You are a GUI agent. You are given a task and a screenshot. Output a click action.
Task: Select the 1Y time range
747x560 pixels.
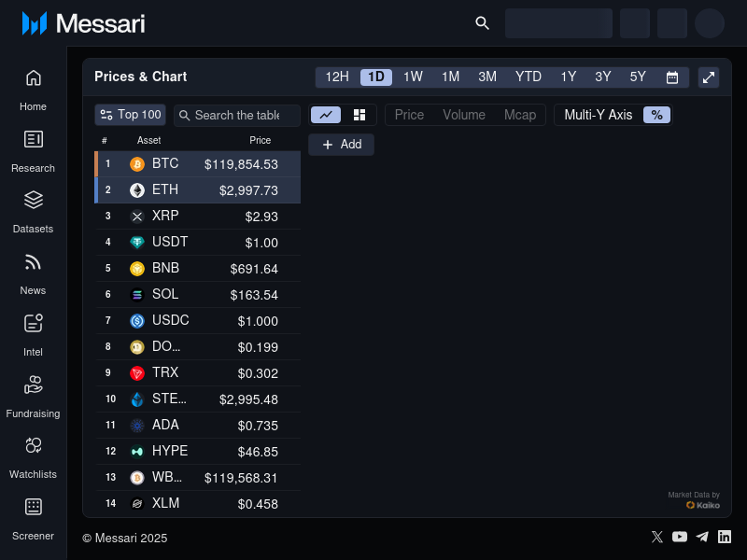[x=569, y=77]
